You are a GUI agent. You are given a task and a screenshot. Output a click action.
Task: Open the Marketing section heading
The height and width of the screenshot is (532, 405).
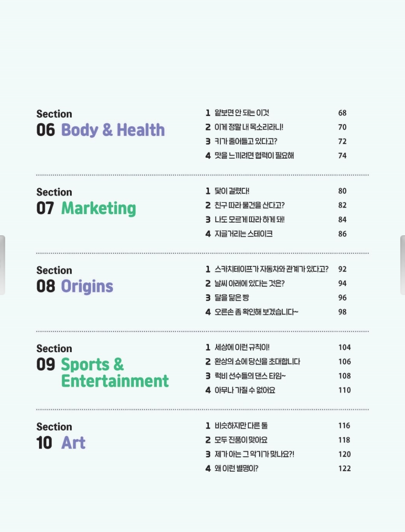[x=98, y=208]
